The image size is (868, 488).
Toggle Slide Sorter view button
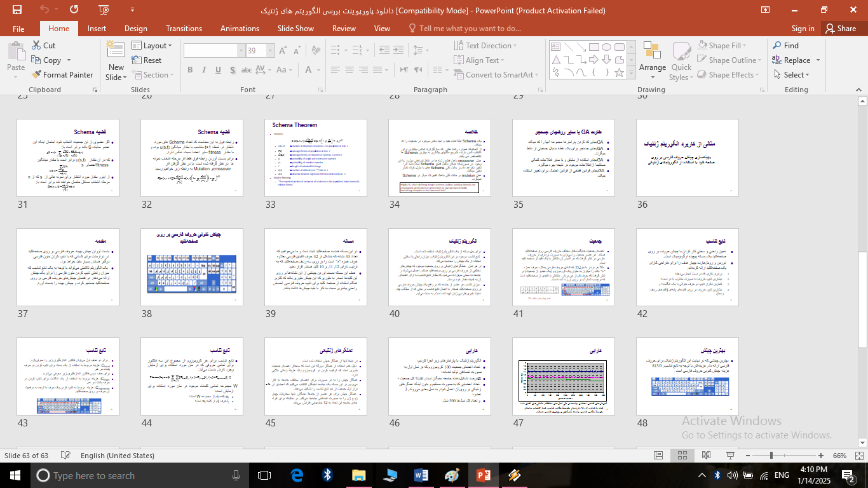pyautogui.click(x=681, y=456)
